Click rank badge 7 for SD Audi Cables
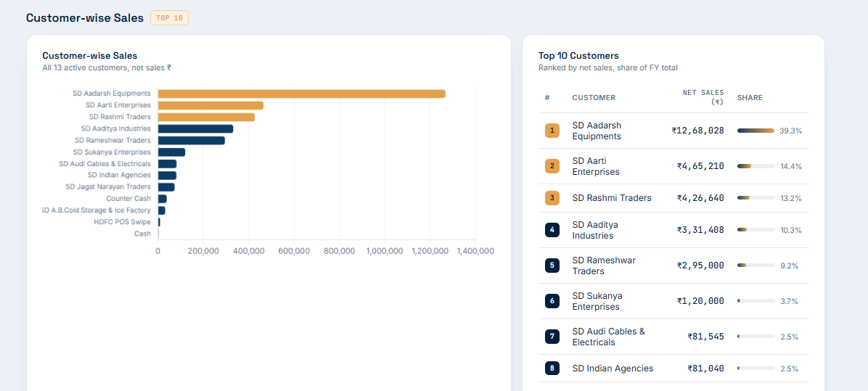The height and width of the screenshot is (391, 868). click(552, 337)
